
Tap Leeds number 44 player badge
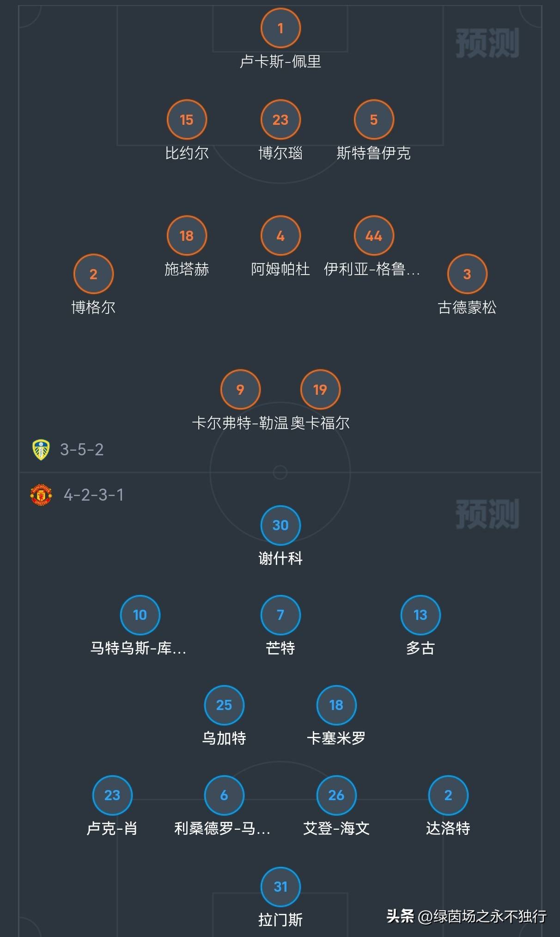click(x=374, y=236)
